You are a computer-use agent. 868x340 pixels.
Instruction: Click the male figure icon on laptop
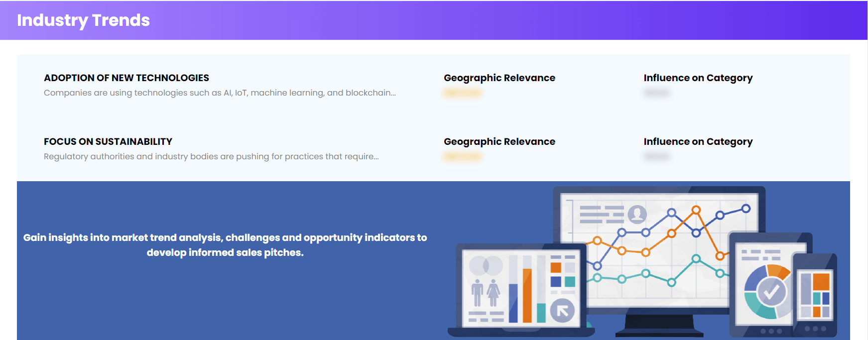pyautogui.click(x=477, y=293)
